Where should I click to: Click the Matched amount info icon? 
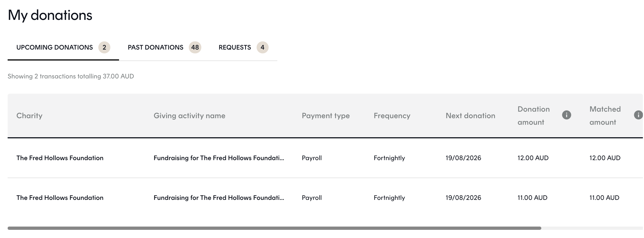coord(638,115)
